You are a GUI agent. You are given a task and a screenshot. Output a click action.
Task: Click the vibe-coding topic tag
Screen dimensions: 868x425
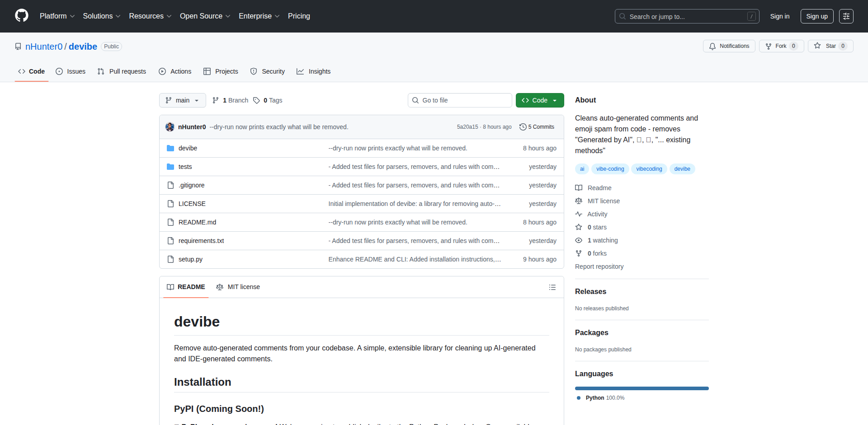click(x=610, y=169)
